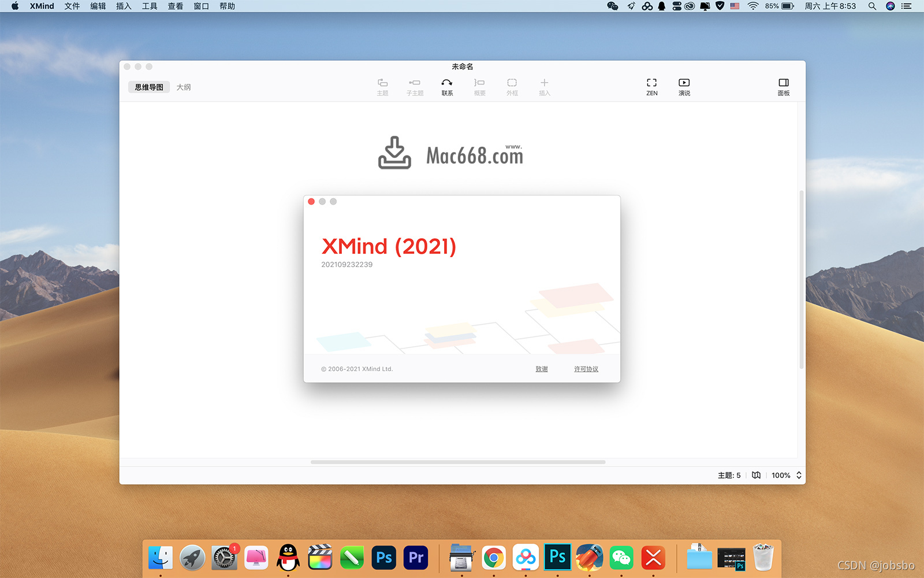924x578 pixels.
Task: Open Notification Center list icon
Action: coord(907,6)
